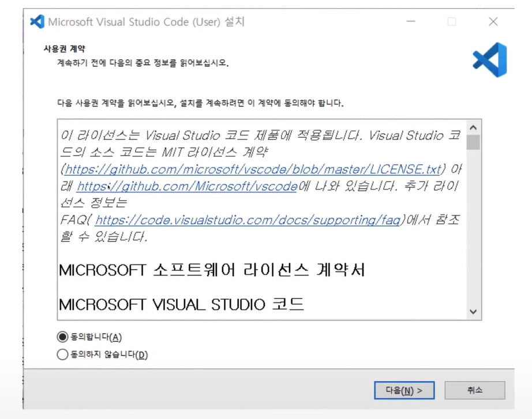Image resolution: width=532 pixels, height=419 pixels.
Task: Click the window title 'Microsoft Visual Studio Code (User) 설치'
Action: (146, 22)
